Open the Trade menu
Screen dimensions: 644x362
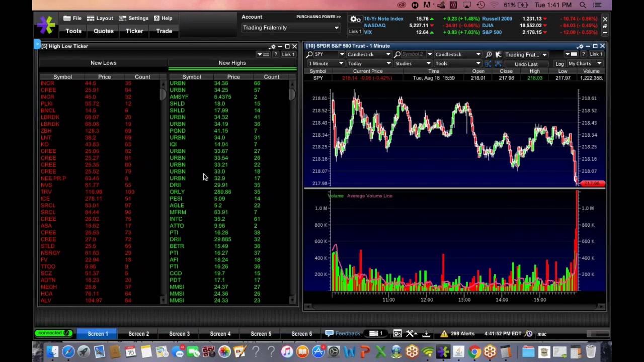click(164, 31)
